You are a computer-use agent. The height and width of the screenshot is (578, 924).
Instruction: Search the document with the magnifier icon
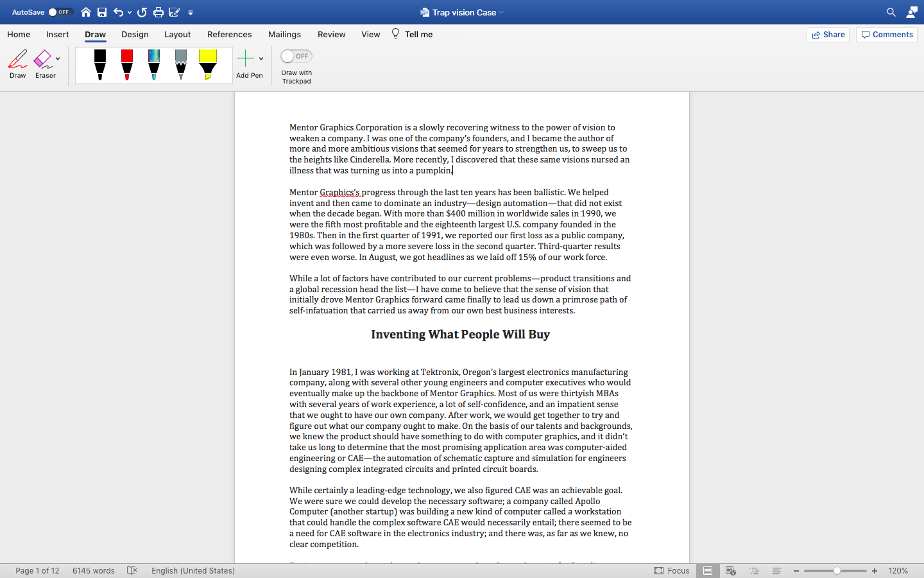(x=891, y=12)
